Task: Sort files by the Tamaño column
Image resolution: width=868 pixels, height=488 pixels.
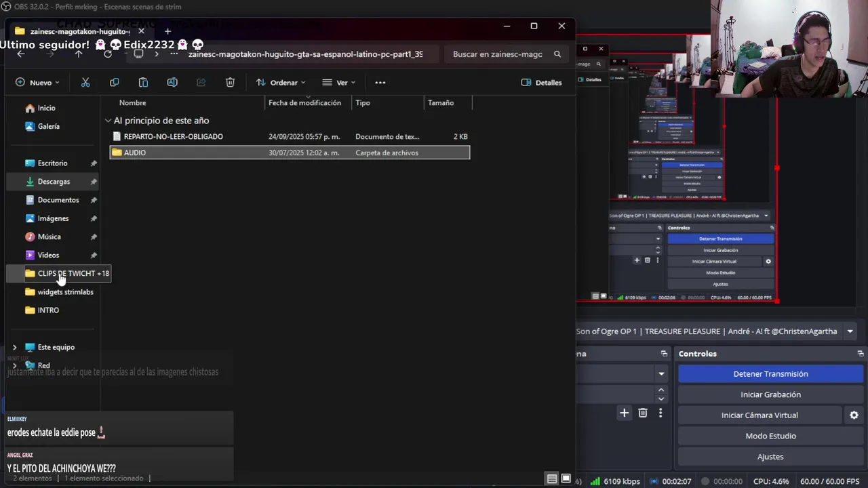Action: click(x=448, y=103)
